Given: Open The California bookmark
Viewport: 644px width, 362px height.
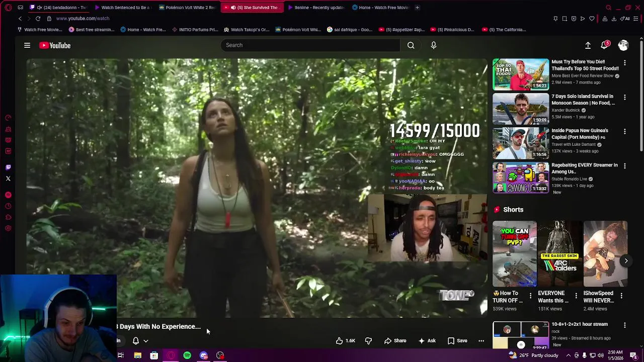Looking at the screenshot, I should coord(504,30).
